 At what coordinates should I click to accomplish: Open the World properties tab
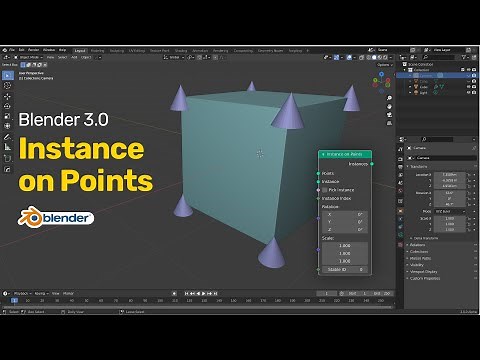400,191
